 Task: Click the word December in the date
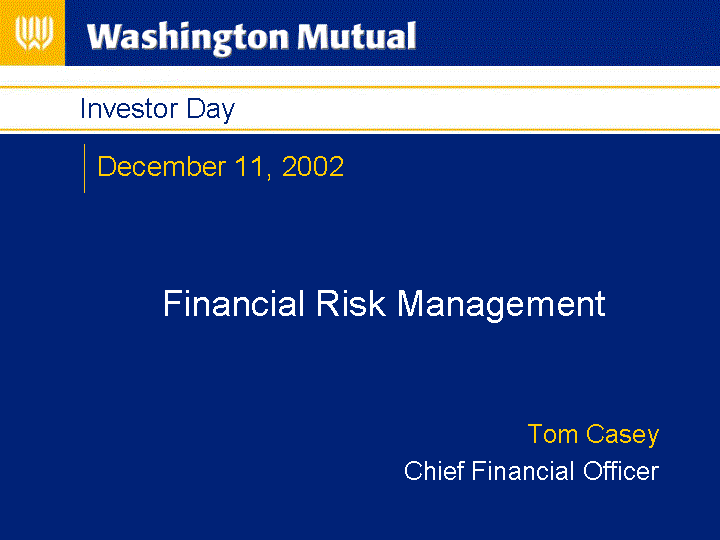[x=162, y=166]
